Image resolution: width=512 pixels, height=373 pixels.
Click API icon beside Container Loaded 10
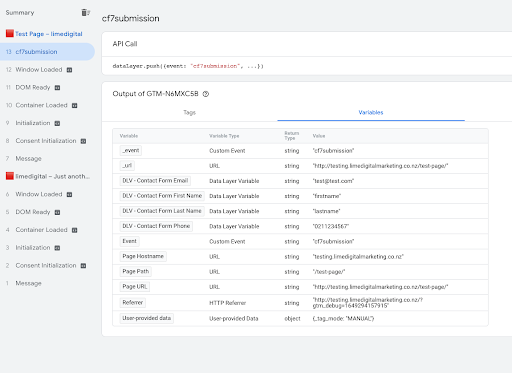pos(75,106)
